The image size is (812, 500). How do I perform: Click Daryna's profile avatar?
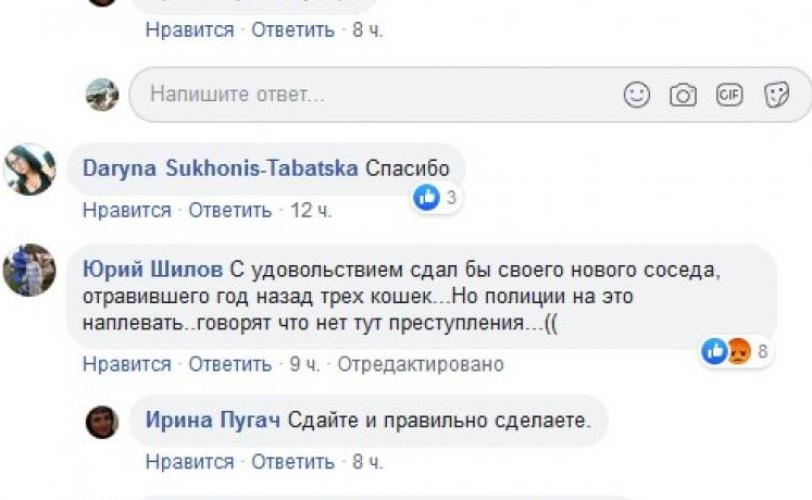click(x=29, y=169)
